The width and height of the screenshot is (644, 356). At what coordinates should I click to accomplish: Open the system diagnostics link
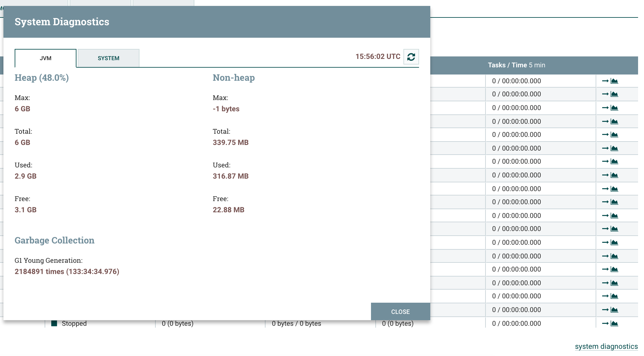606,346
